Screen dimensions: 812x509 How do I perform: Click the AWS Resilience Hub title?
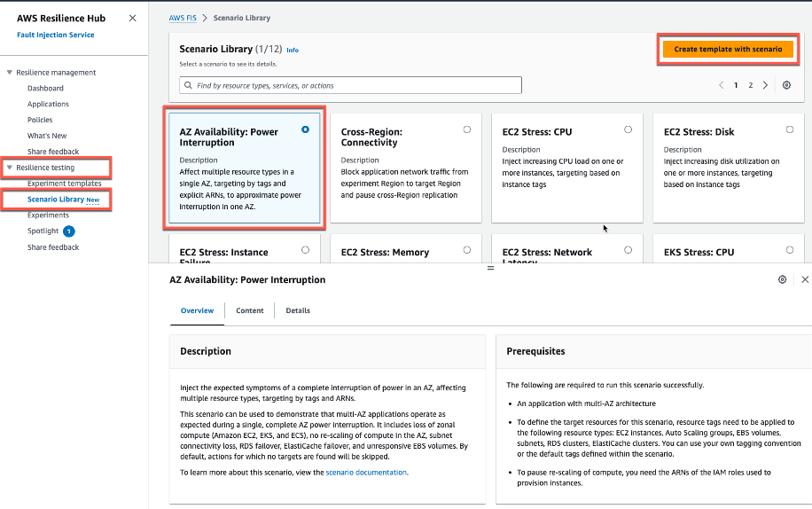(61, 18)
